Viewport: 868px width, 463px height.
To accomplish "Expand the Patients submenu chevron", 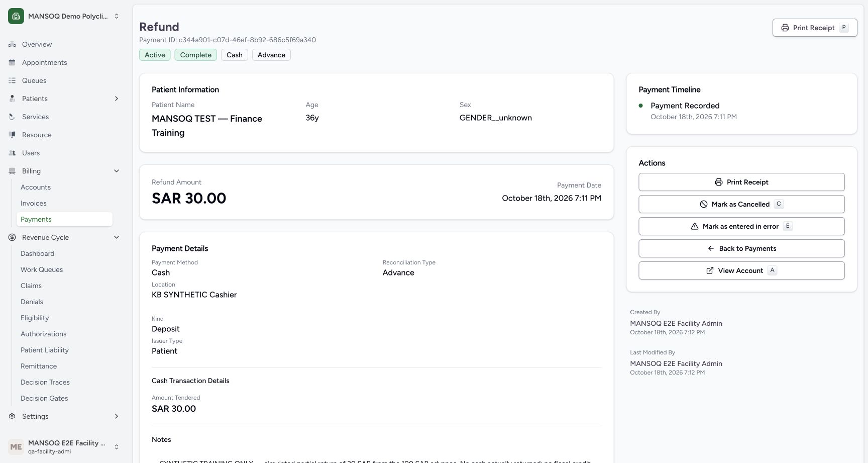I will (x=117, y=99).
